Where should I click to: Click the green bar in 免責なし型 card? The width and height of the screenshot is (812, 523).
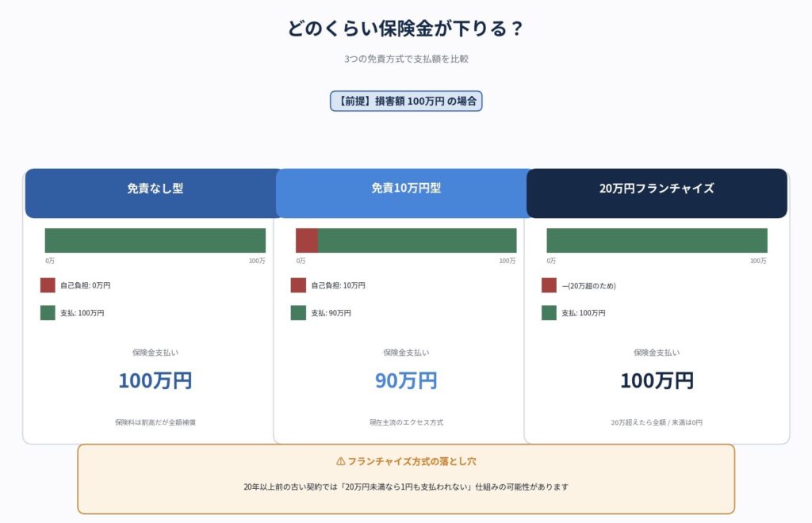155,241
